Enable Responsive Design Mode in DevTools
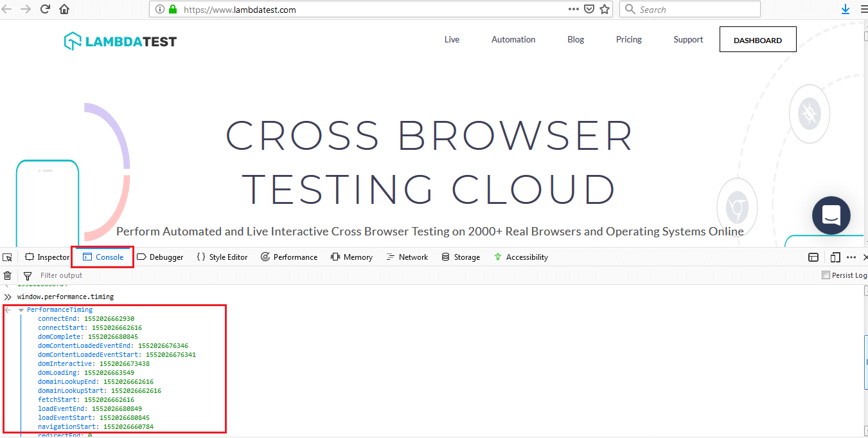Image resolution: width=868 pixels, height=438 pixels. (x=835, y=257)
